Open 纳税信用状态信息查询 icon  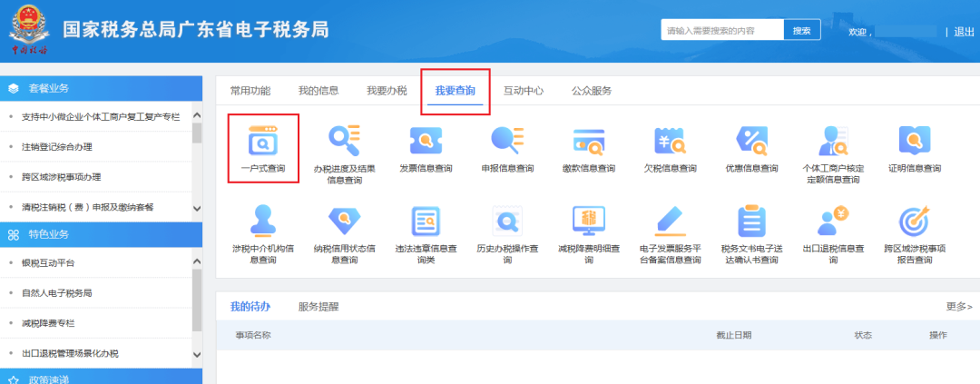(x=345, y=221)
